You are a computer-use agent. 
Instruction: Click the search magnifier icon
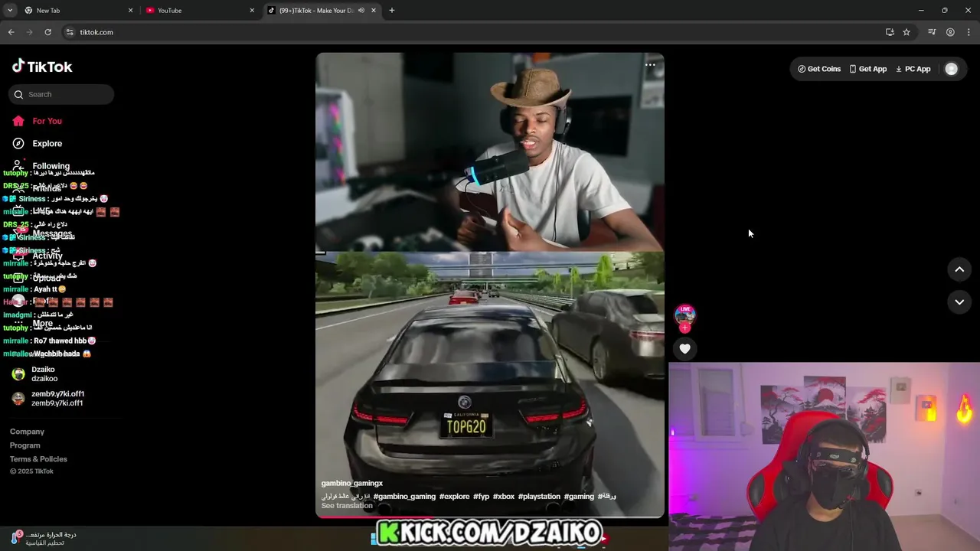tap(18, 94)
